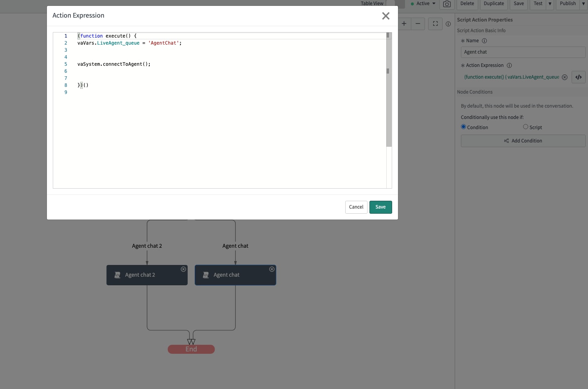Remove the Agent chat 2 node

[183, 269]
